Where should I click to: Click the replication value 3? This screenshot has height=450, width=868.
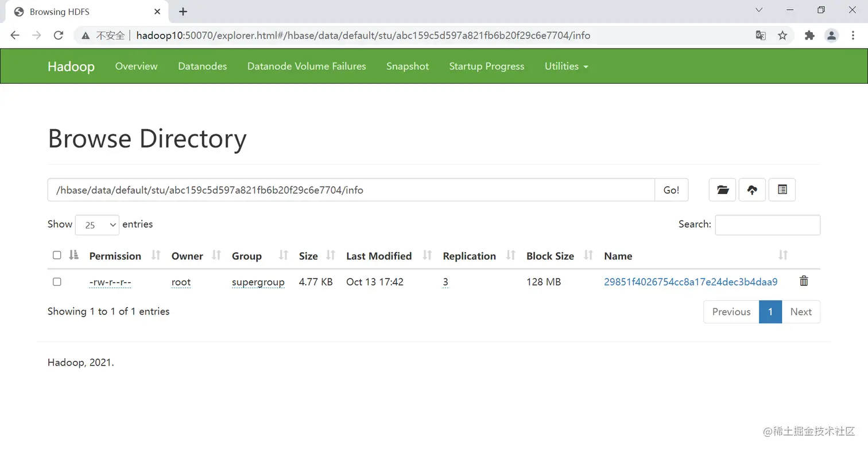tap(445, 282)
